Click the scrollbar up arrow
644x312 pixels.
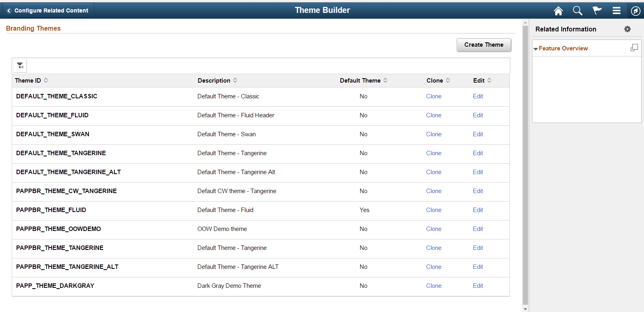click(x=525, y=22)
